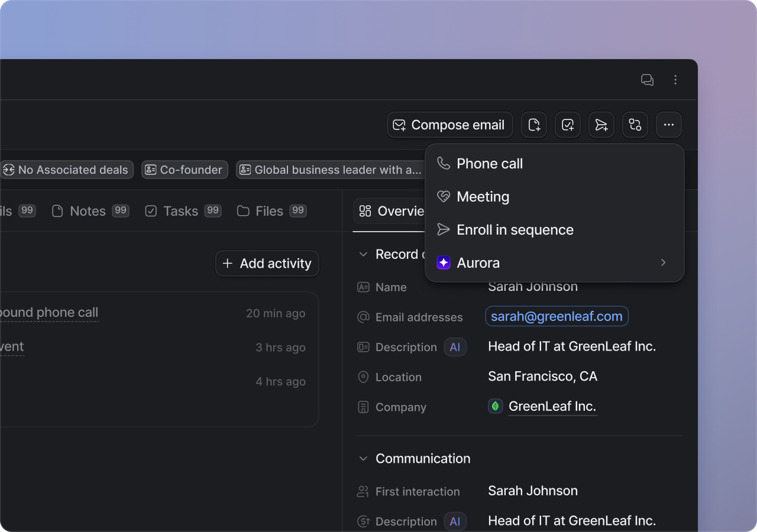This screenshot has height=532, width=757.
Task: Expand the Aurora submenu chevron arrow
Action: click(x=663, y=262)
